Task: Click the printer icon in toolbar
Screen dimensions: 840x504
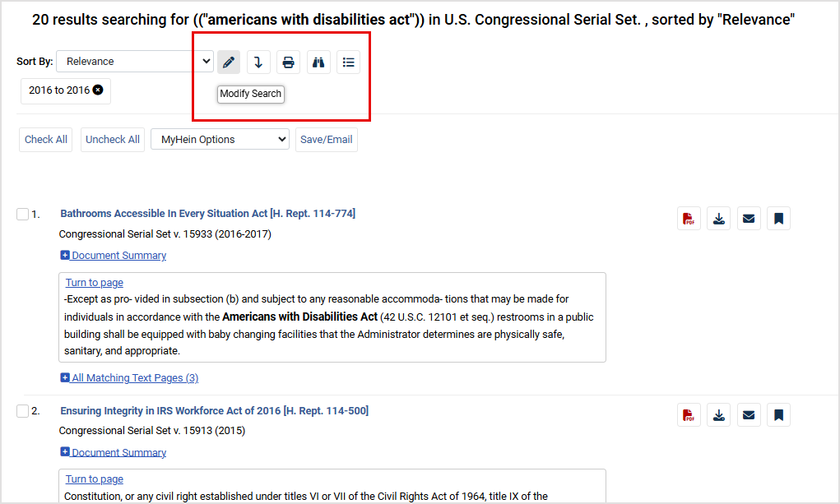Action: tap(288, 62)
